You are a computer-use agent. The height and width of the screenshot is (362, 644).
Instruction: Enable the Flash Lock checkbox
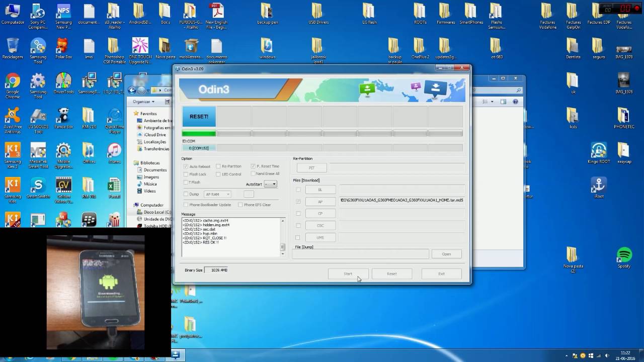pos(186,174)
